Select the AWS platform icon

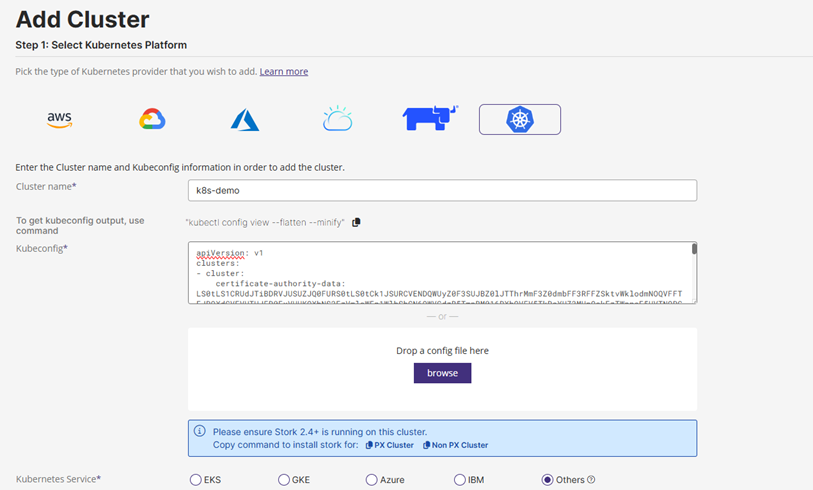click(x=60, y=120)
